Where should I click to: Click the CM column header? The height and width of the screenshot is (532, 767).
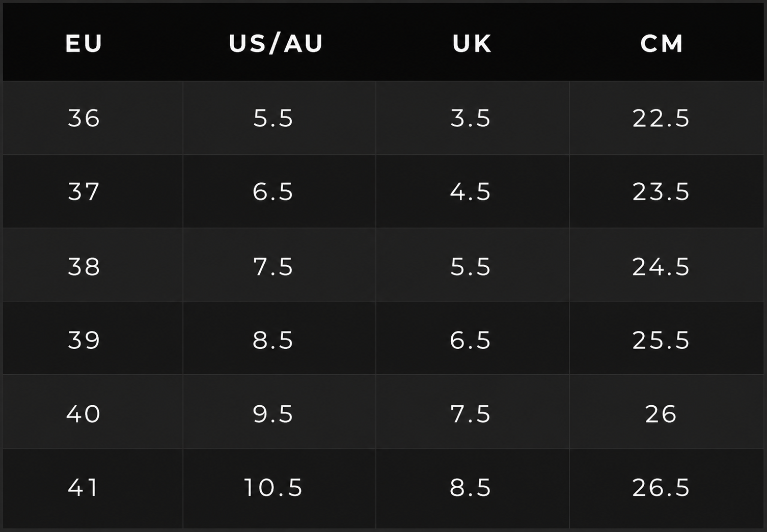(x=662, y=43)
